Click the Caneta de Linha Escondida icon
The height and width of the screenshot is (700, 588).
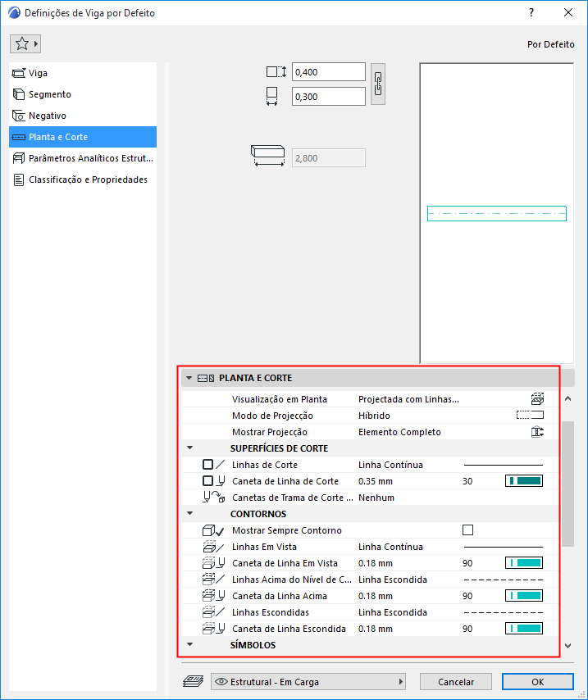pyautogui.click(x=213, y=629)
